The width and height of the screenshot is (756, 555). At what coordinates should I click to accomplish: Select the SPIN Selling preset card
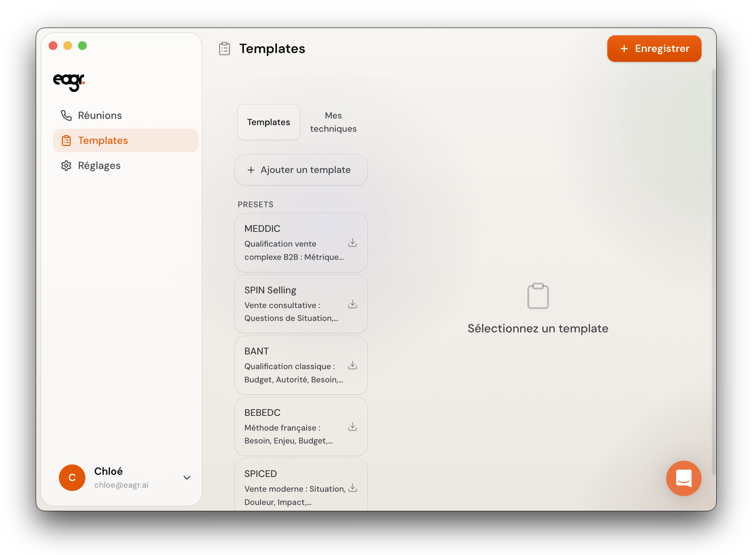(291, 304)
